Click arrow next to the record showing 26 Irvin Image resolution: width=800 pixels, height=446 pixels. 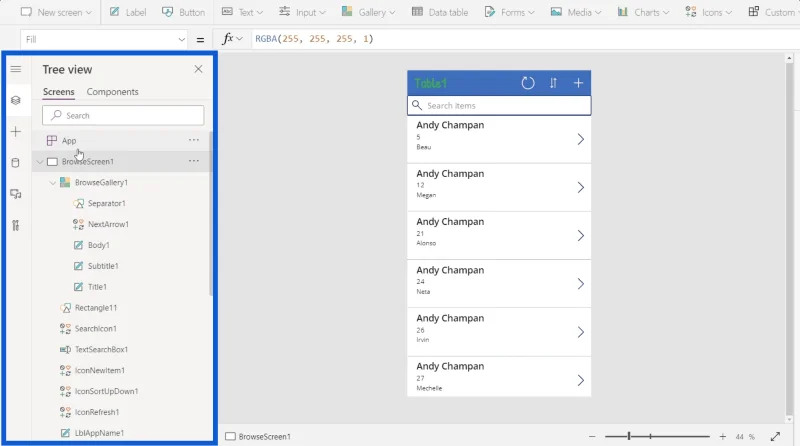(581, 332)
